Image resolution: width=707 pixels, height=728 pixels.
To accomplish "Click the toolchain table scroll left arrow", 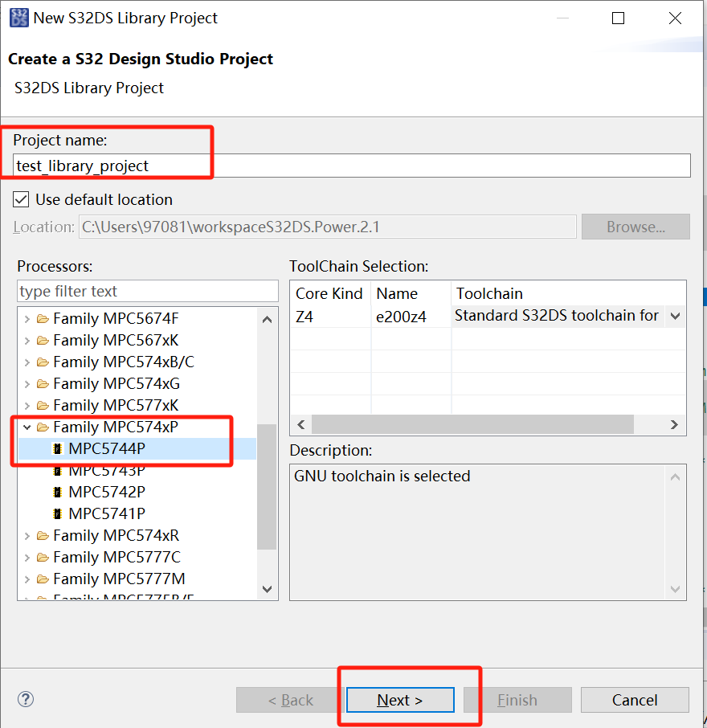I will pos(301,425).
